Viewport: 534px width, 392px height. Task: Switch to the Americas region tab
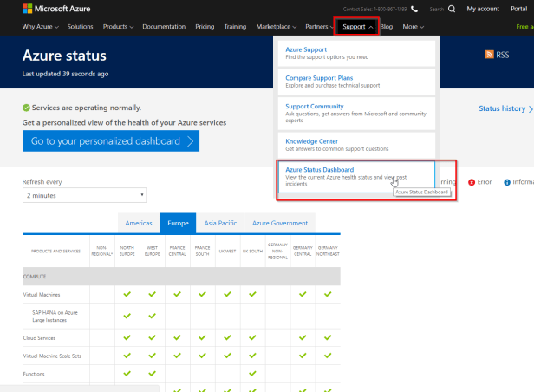pyautogui.click(x=139, y=223)
